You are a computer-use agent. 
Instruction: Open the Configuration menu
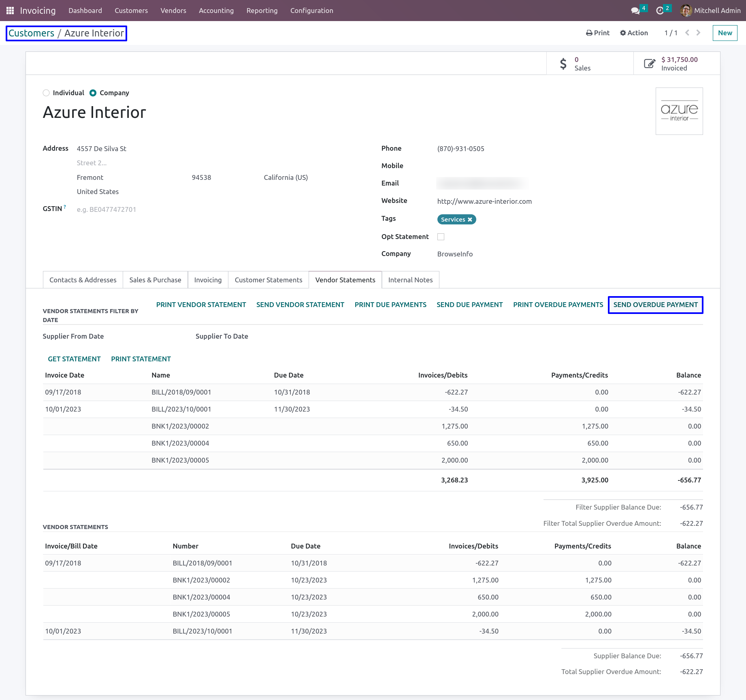click(312, 11)
